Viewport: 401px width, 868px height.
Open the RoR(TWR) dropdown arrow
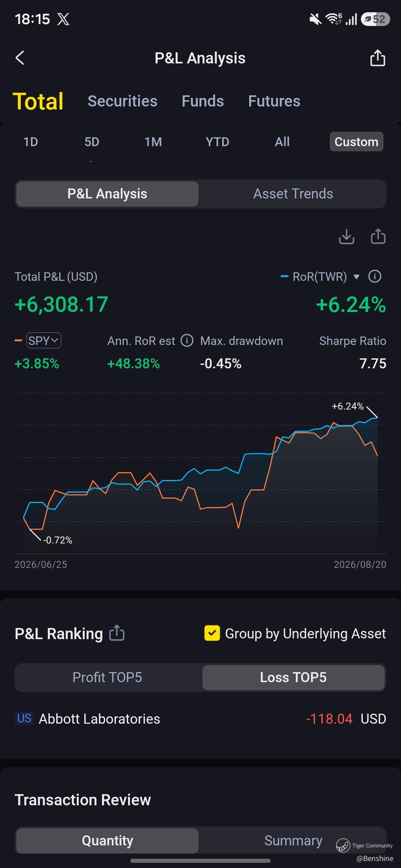(356, 277)
